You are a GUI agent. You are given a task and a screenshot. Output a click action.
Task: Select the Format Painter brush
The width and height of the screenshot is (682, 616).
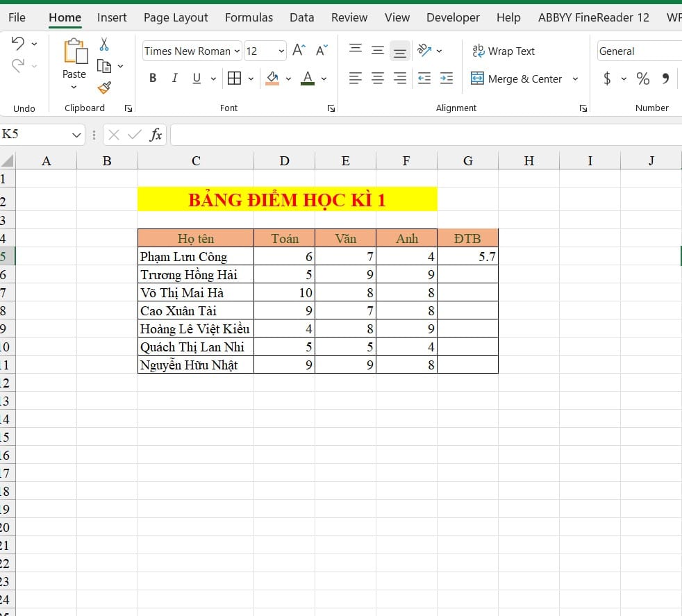coord(104,88)
